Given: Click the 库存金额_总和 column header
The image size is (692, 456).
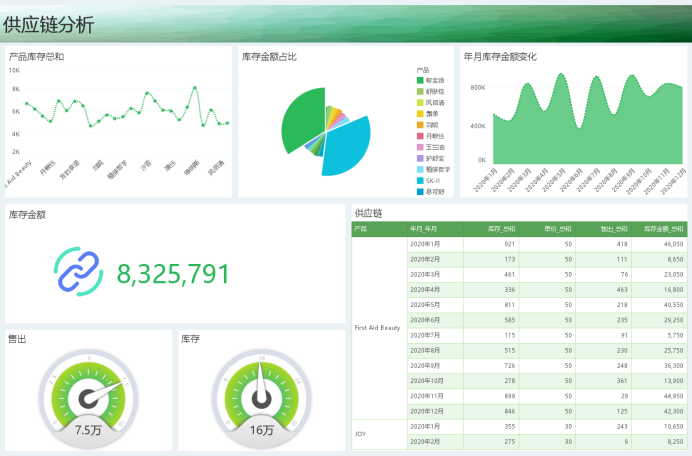Looking at the screenshot, I should click(662, 229).
